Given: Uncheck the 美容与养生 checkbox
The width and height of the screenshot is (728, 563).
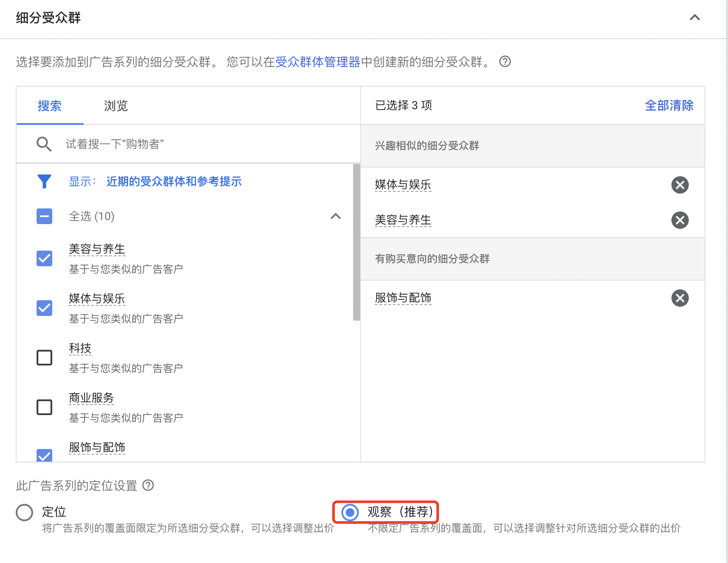Looking at the screenshot, I should (44, 258).
